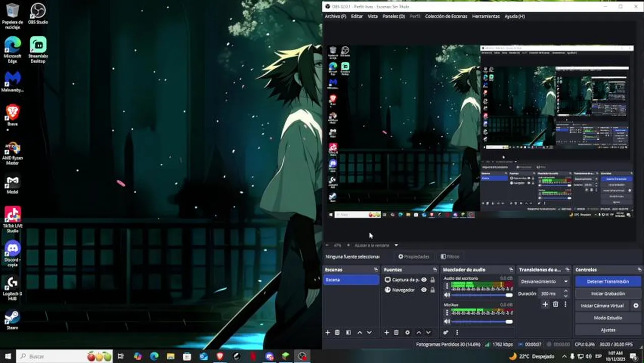Click Detener Transmisión button

point(608,281)
